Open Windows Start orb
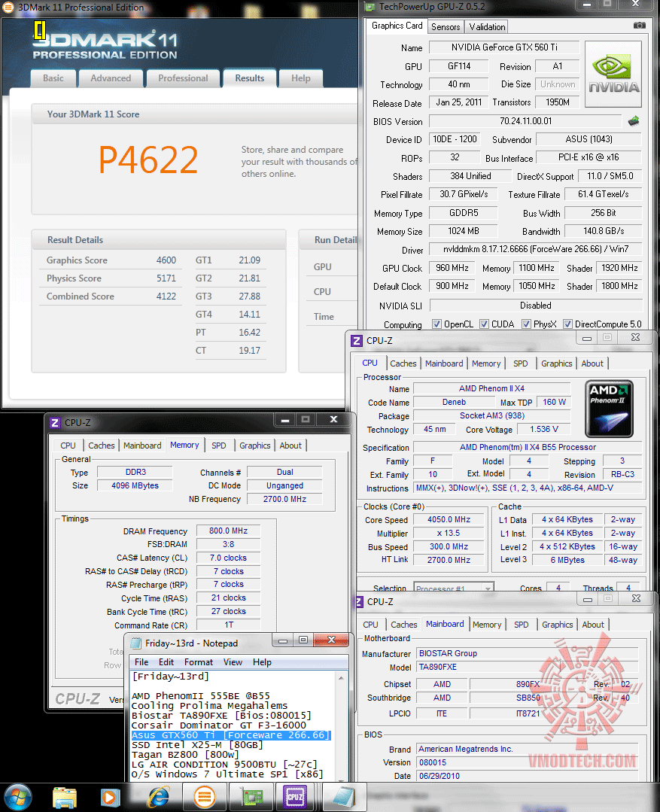The width and height of the screenshot is (660, 812). pos(18,797)
